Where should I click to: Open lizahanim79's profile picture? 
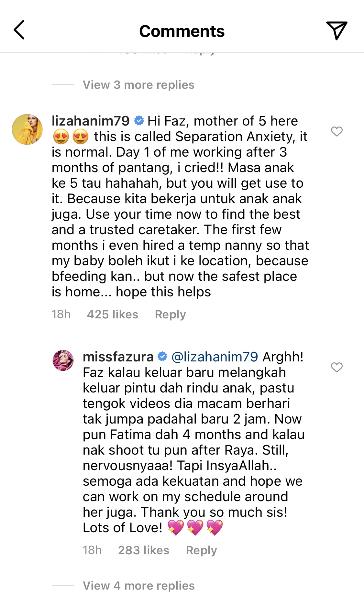(27, 129)
